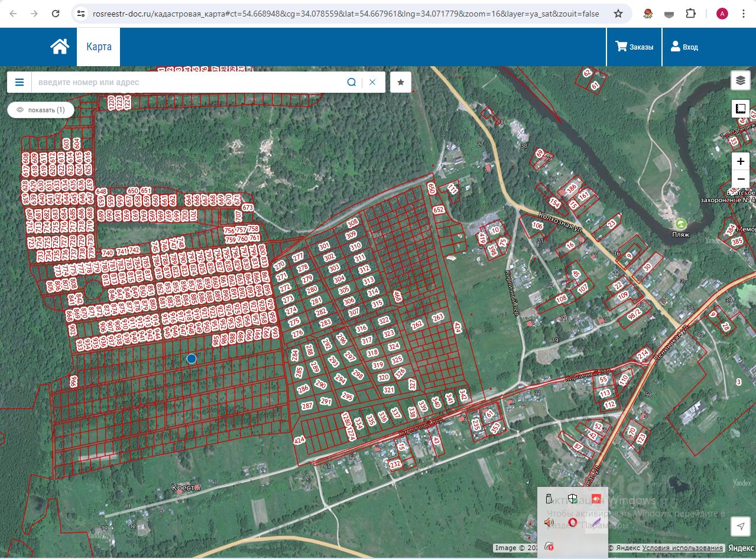The width and height of the screenshot is (756, 559).
Task: Zoom out the map with minus
Action: [x=741, y=179]
